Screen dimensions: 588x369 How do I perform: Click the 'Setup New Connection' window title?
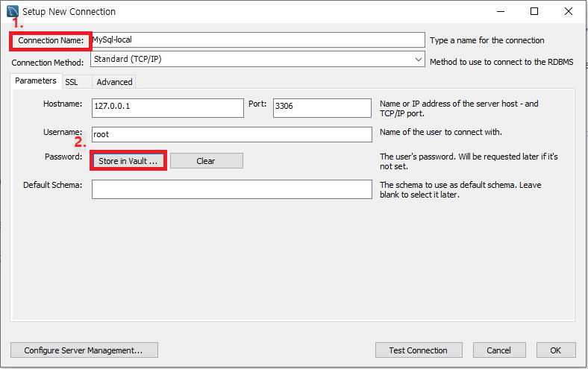tap(69, 12)
